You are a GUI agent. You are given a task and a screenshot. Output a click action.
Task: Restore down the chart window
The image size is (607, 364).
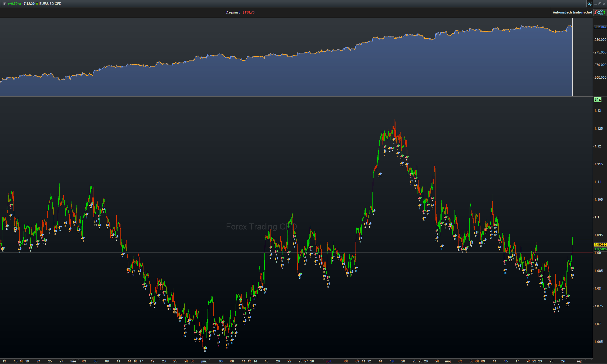click(x=600, y=4)
